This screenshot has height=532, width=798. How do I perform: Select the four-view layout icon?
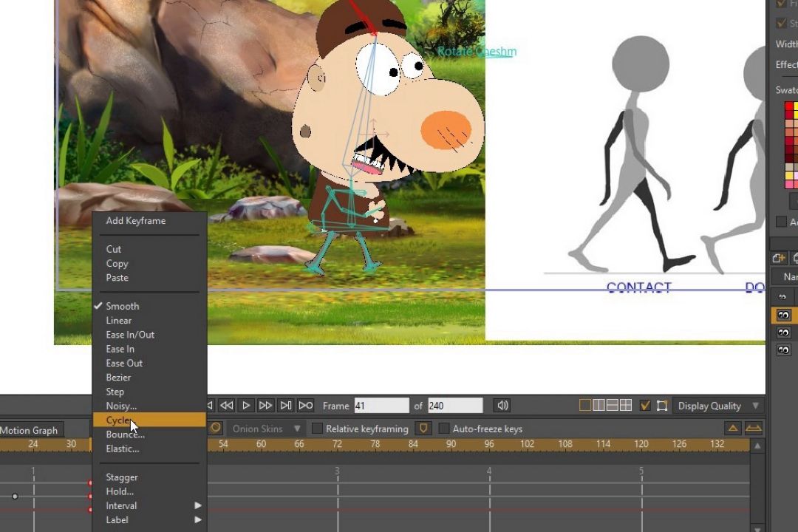626,405
